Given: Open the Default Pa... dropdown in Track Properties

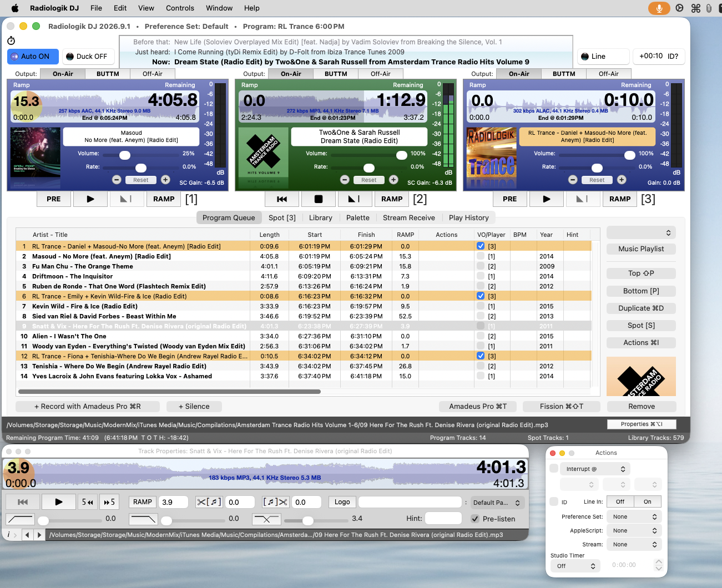Looking at the screenshot, I should [x=497, y=503].
